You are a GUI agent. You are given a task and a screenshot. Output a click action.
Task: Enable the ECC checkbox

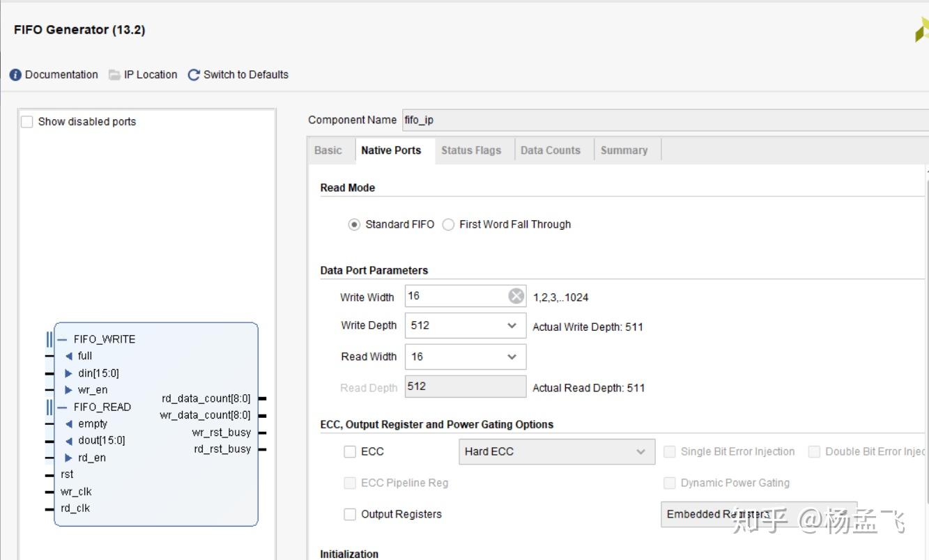point(350,452)
